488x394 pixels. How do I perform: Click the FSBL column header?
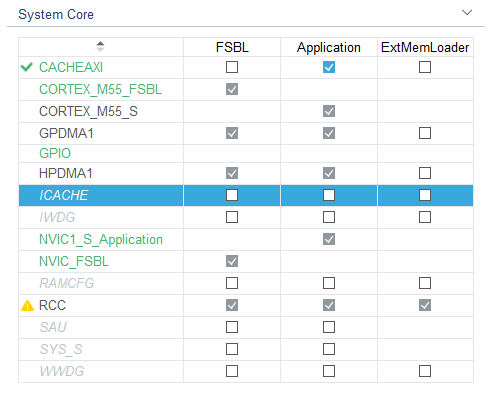pyautogui.click(x=232, y=47)
